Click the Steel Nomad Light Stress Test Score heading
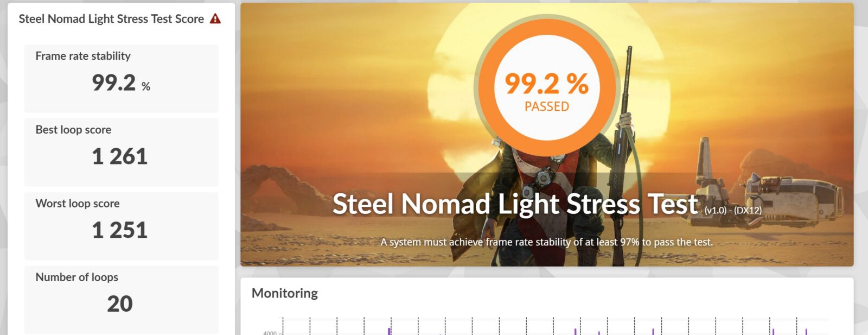Viewport: 868px width, 335px height. click(x=111, y=19)
